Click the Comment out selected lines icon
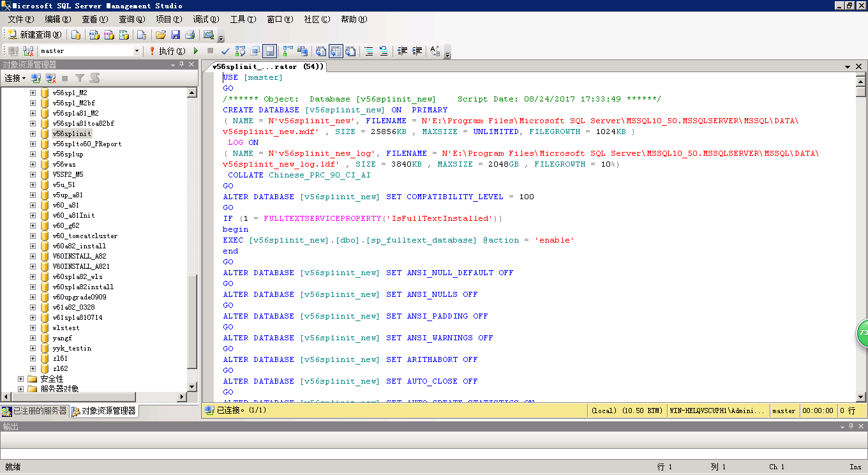Screen dimensions: 868x475 coord(368,51)
